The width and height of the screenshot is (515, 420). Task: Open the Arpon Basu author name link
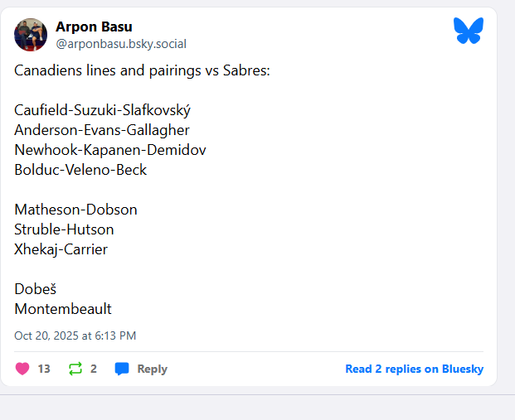[x=94, y=27]
